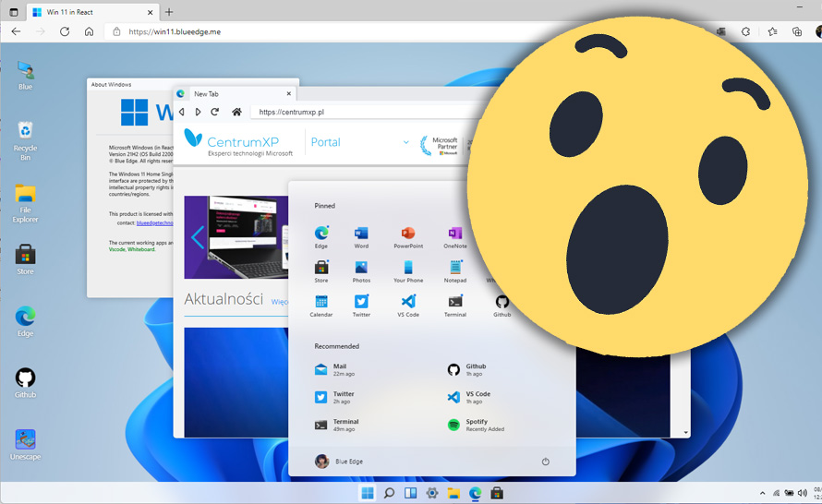Image resolution: width=822 pixels, height=504 pixels.
Task: Show hidden icons in system tray
Action: (762, 493)
